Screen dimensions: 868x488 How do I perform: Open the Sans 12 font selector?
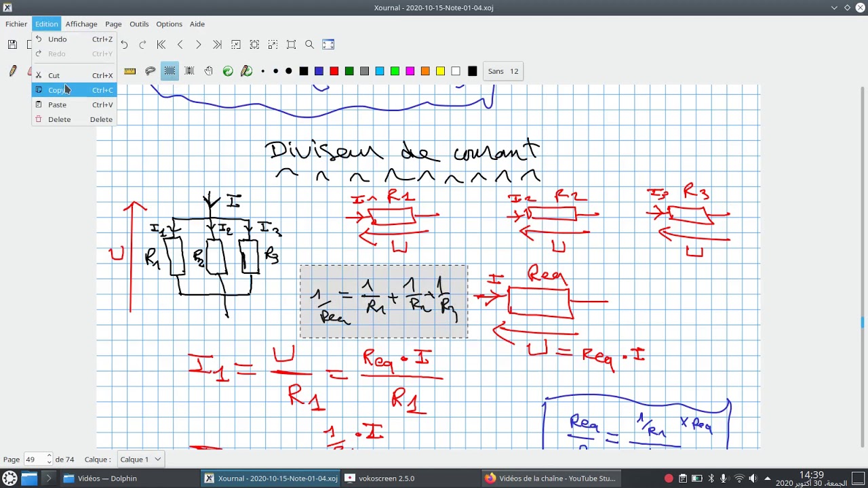click(502, 71)
